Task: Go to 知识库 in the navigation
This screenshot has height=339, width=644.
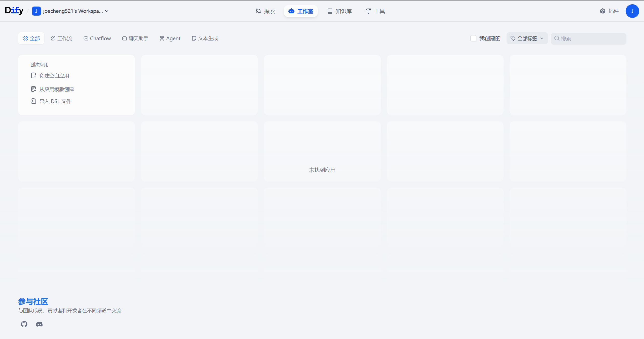Action: pyautogui.click(x=339, y=11)
